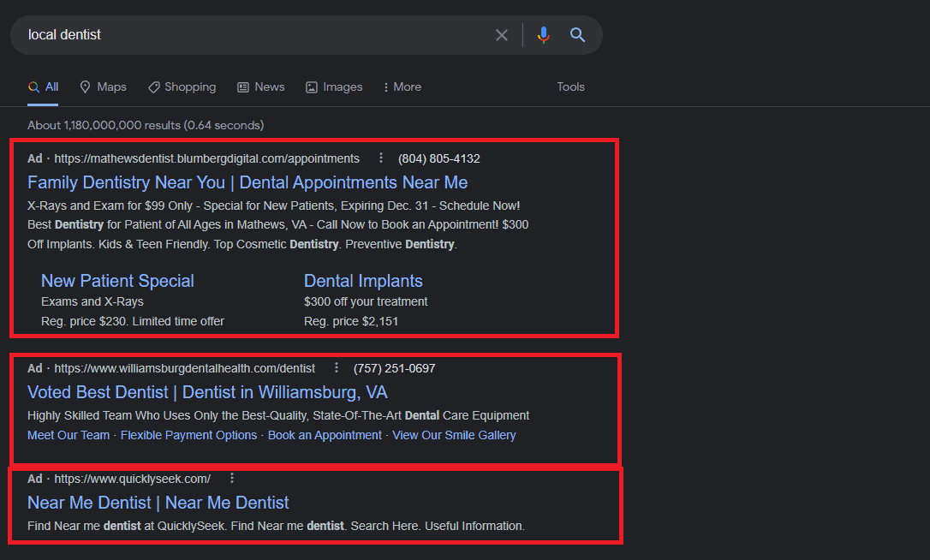Switch to the News tab
Screen dimensions: 930x560
[261, 87]
